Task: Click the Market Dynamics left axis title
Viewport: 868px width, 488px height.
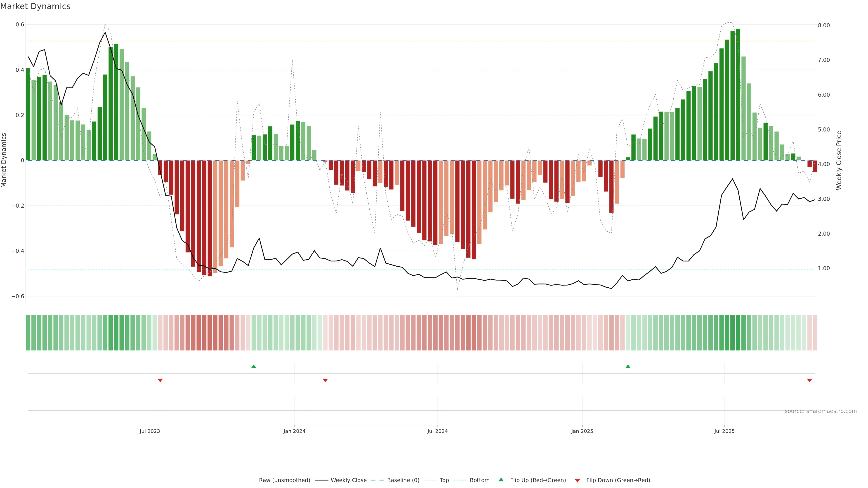Action: [4, 160]
